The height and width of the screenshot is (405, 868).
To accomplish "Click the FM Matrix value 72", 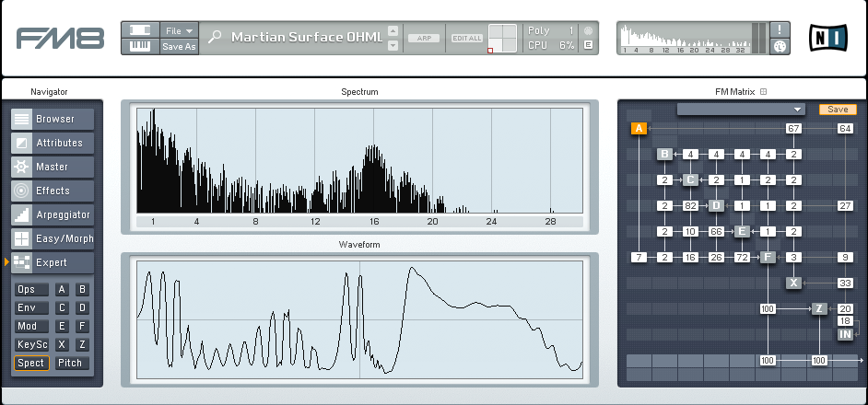I will click(x=742, y=258).
